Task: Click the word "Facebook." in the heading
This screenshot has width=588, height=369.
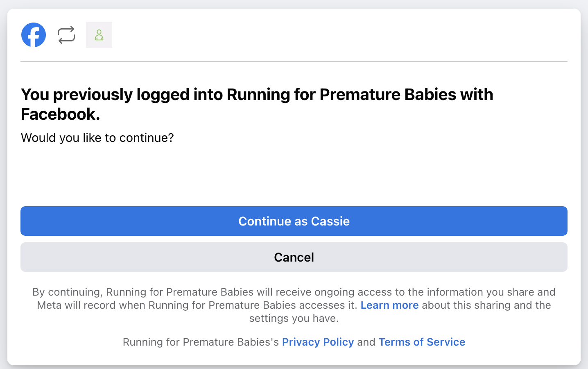Action: 61,114
